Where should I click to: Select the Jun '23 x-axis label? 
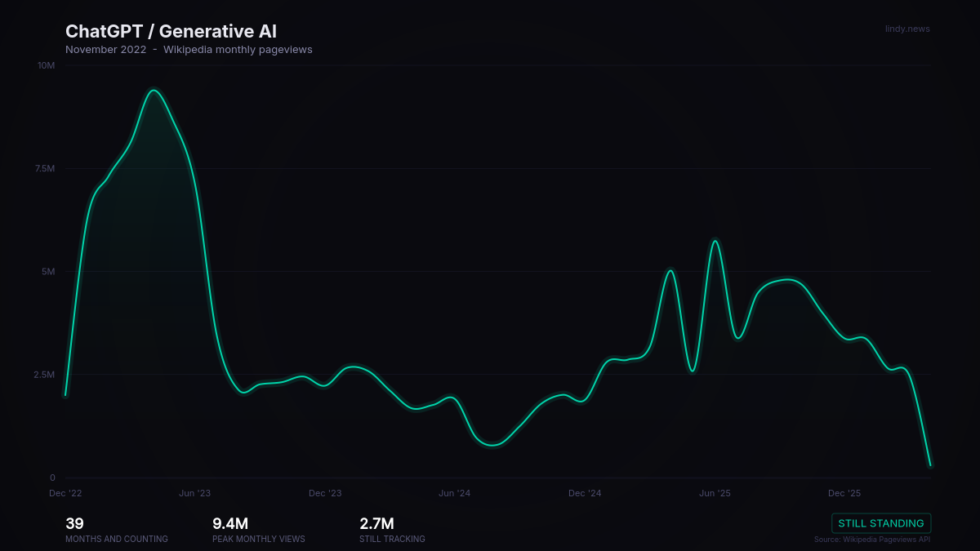click(x=195, y=493)
